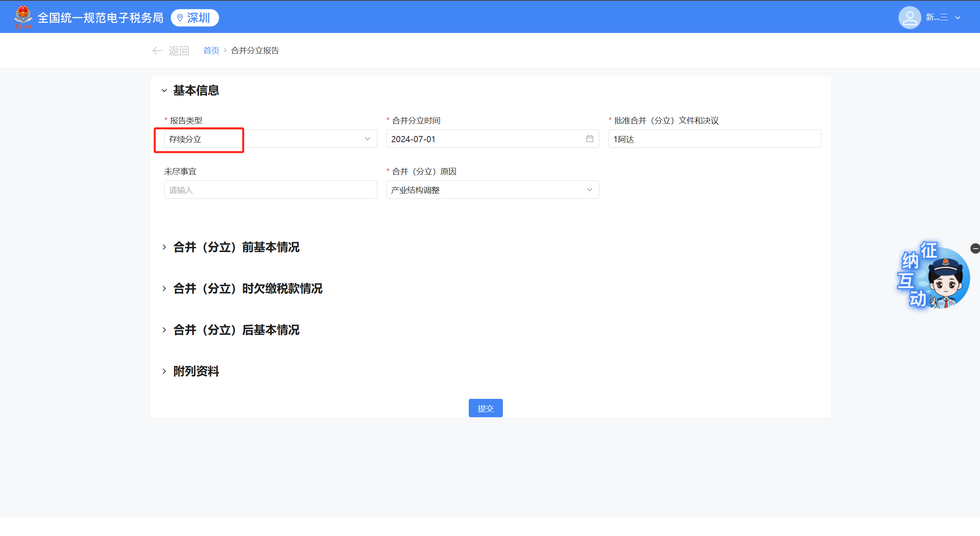The height and width of the screenshot is (536, 980).
Task: Click the 合并分立时间 date field
Action: (492, 139)
